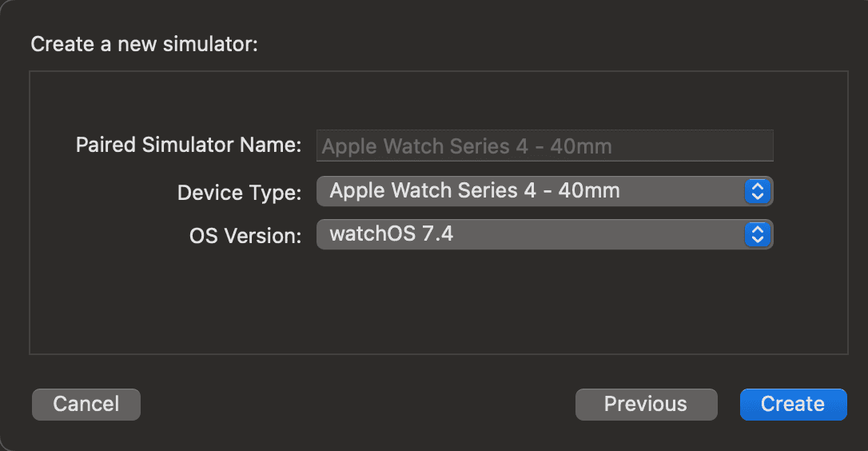This screenshot has height=451, width=868.
Task: Click the "Device Type:" label
Action: (240, 193)
